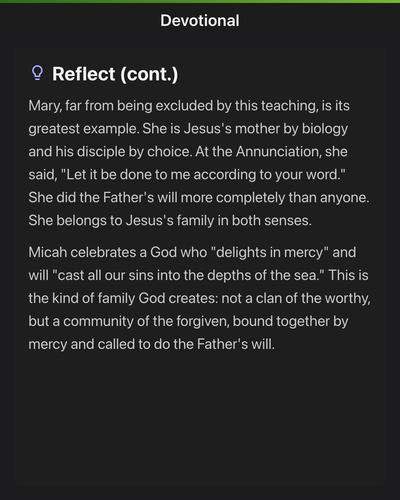
Task: Tap the paragraph beginning with Mary
Action: tap(199, 163)
